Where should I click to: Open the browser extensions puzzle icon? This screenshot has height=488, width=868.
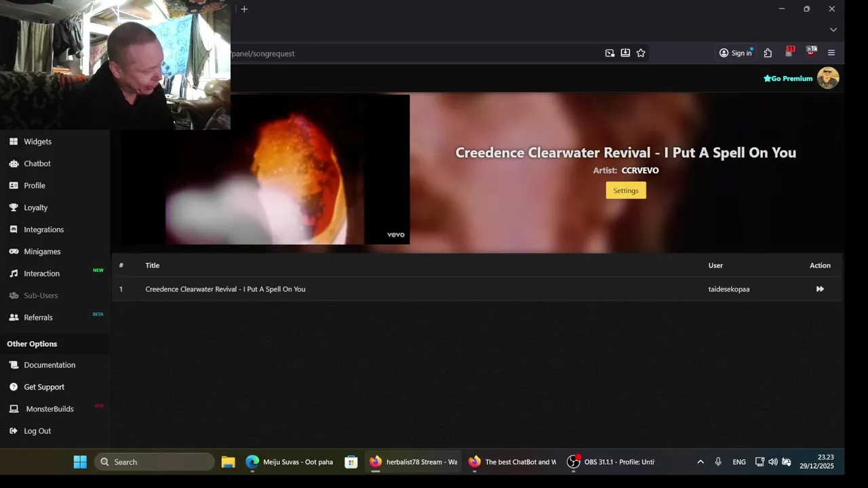[x=768, y=53]
